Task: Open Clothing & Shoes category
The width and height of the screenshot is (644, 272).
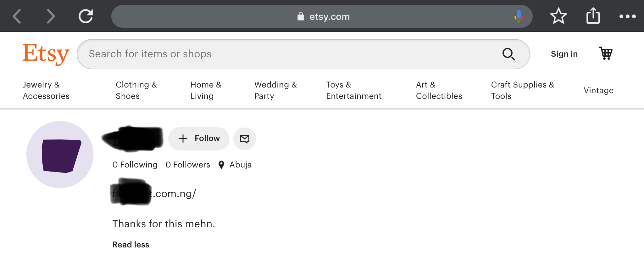Action: (x=136, y=90)
